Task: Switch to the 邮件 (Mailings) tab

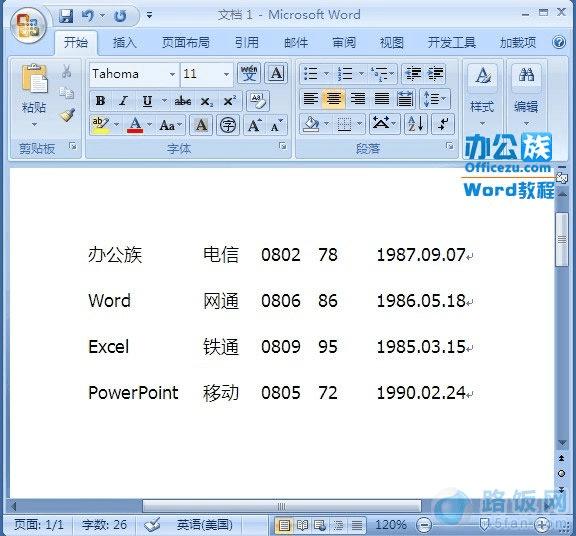Action: pyautogui.click(x=296, y=43)
